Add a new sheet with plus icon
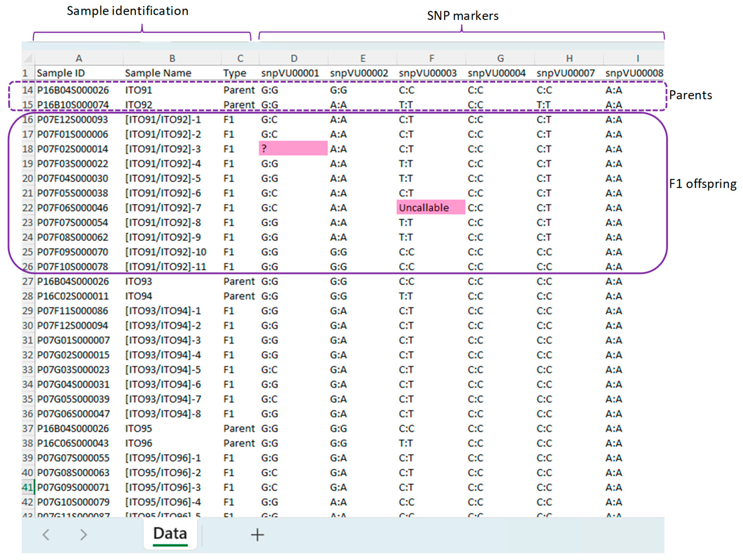The height and width of the screenshot is (560, 743). pos(257,534)
